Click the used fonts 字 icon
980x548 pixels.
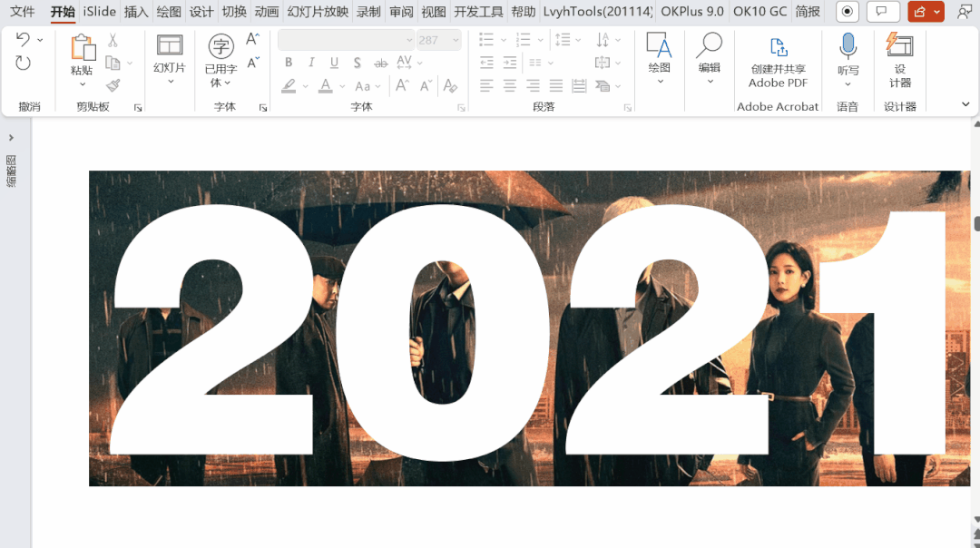(220, 46)
